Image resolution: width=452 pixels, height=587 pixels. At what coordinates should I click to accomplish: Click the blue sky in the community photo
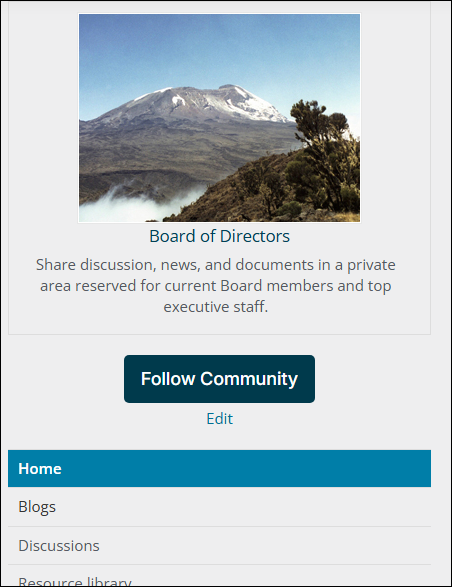pos(219,49)
